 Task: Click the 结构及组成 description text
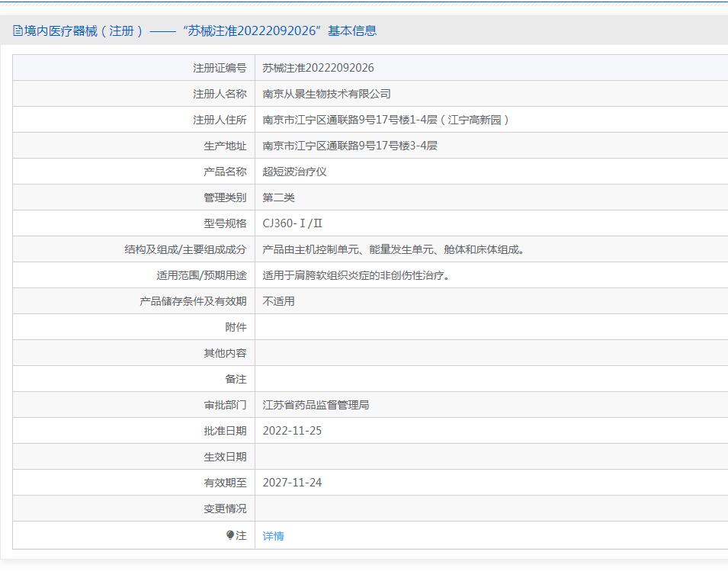click(394, 249)
